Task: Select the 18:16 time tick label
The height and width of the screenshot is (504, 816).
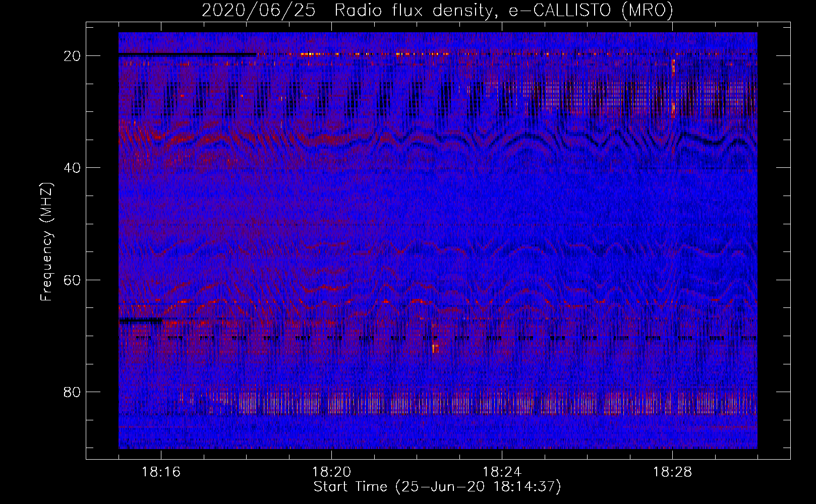Action: pos(161,472)
